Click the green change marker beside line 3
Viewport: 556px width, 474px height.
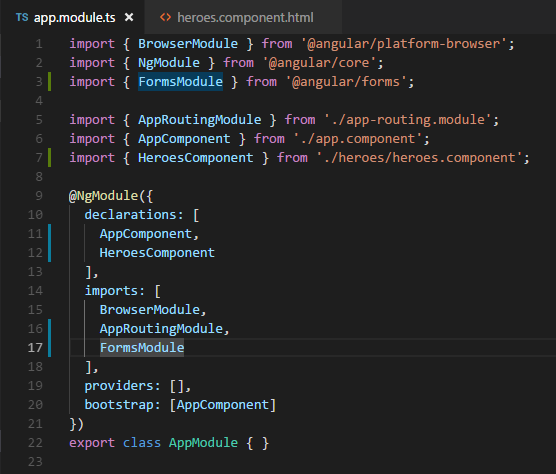tap(50, 82)
